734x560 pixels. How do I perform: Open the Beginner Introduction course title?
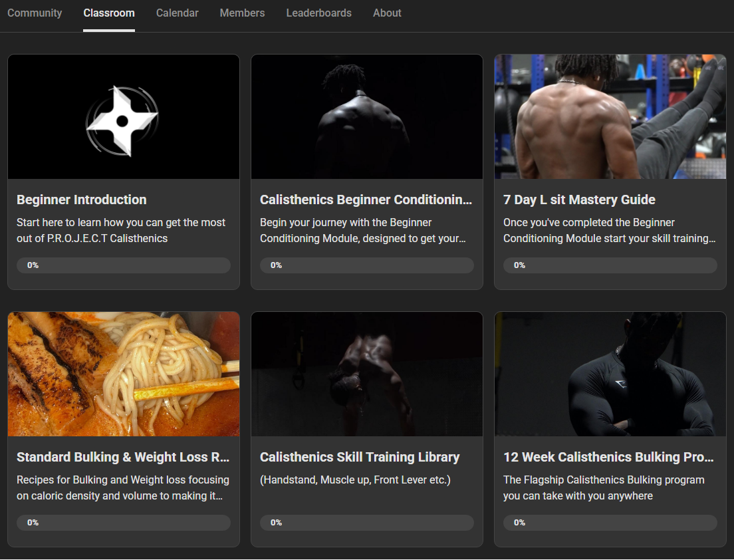click(x=82, y=200)
